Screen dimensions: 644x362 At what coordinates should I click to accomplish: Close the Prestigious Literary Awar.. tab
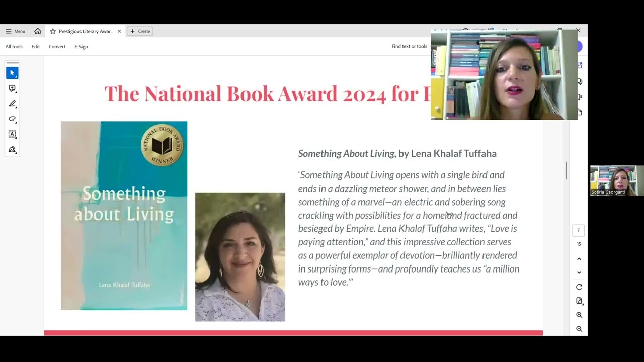click(119, 31)
